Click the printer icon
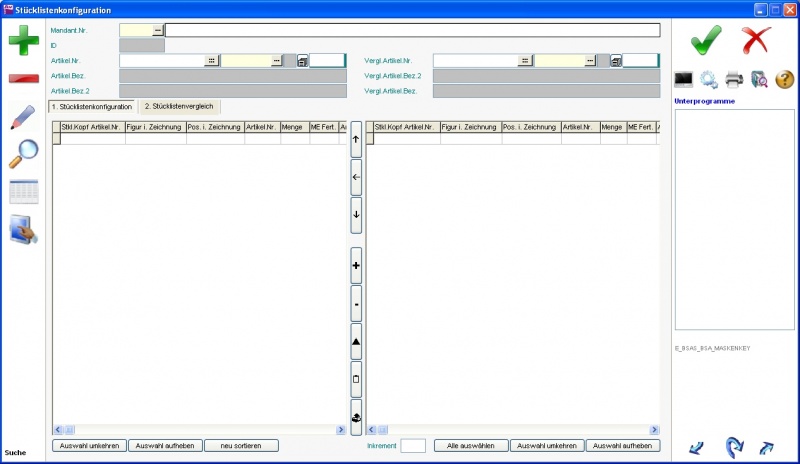The height and width of the screenshot is (464, 800). click(733, 80)
